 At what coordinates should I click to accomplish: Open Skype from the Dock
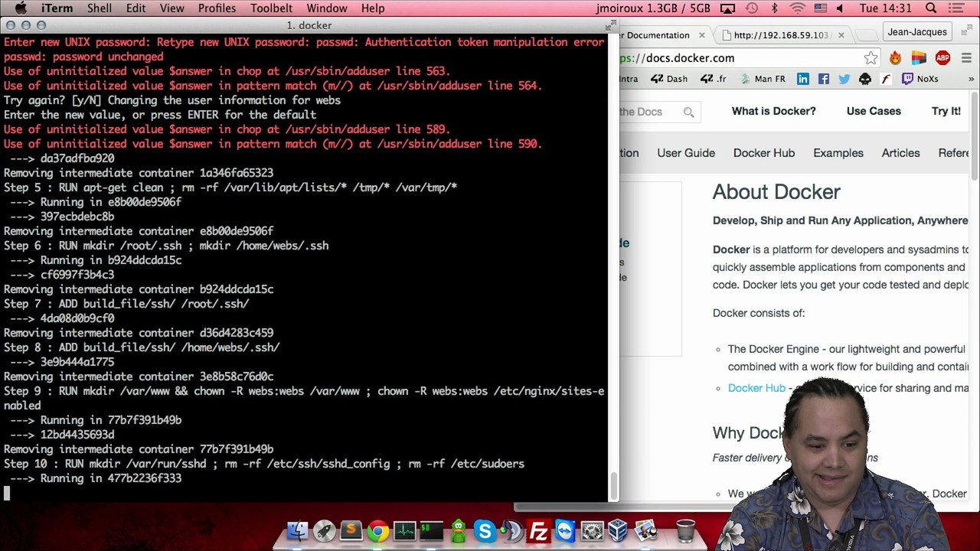point(485,530)
